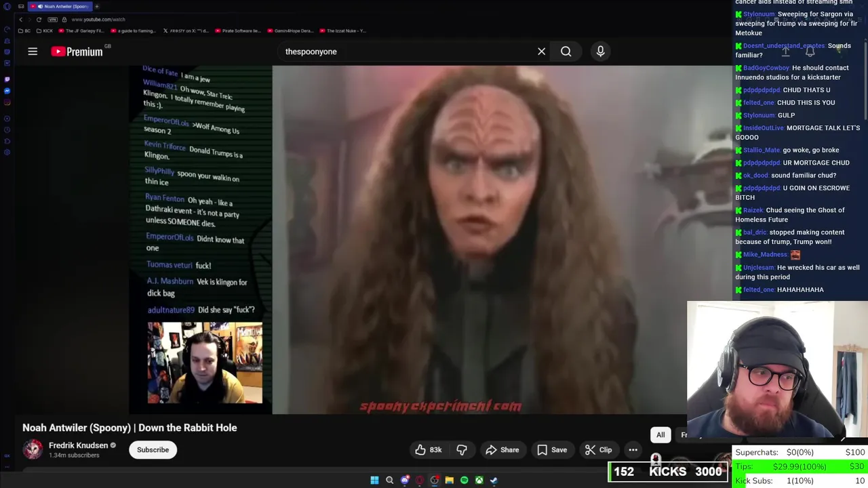Open Fredrik Knudsen channel avatar
The width and height of the screenshot is (868, 488).
pos(33,449)
